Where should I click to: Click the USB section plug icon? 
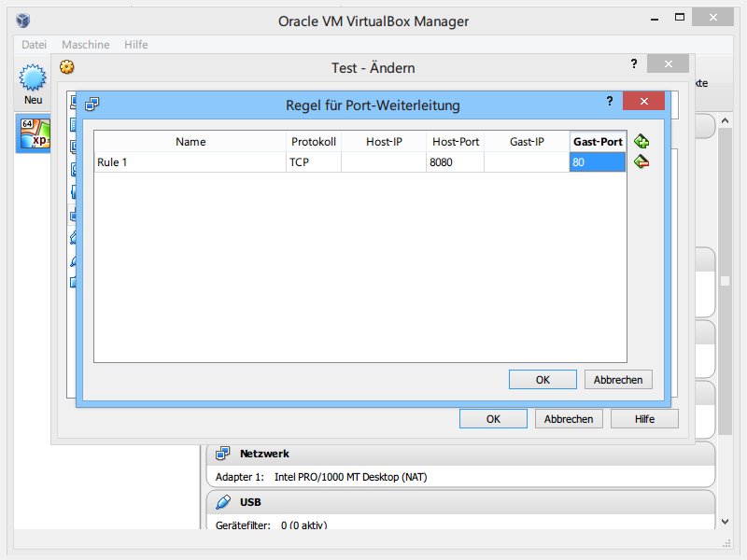pos(222,502)
